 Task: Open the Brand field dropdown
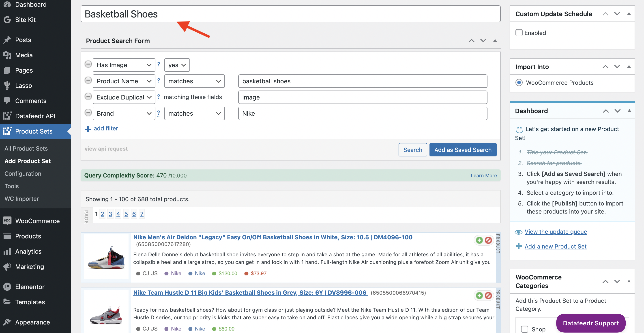tap(124, 113)
